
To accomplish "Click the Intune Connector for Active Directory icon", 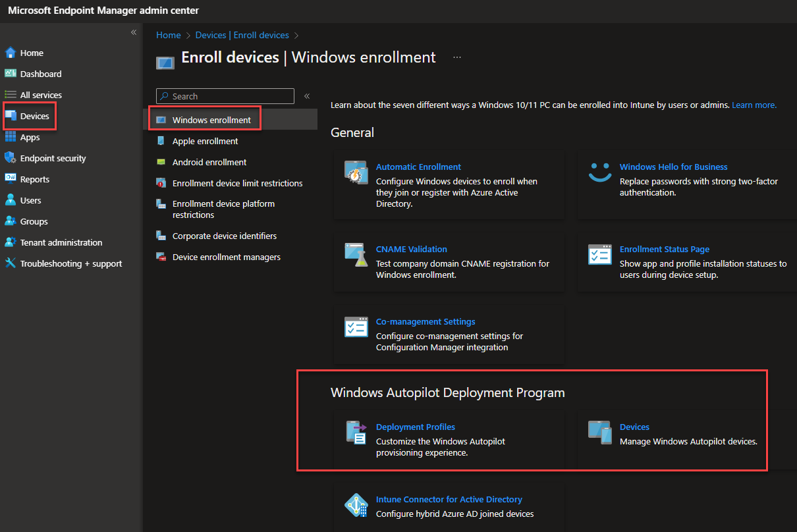I will click(356, 506).
